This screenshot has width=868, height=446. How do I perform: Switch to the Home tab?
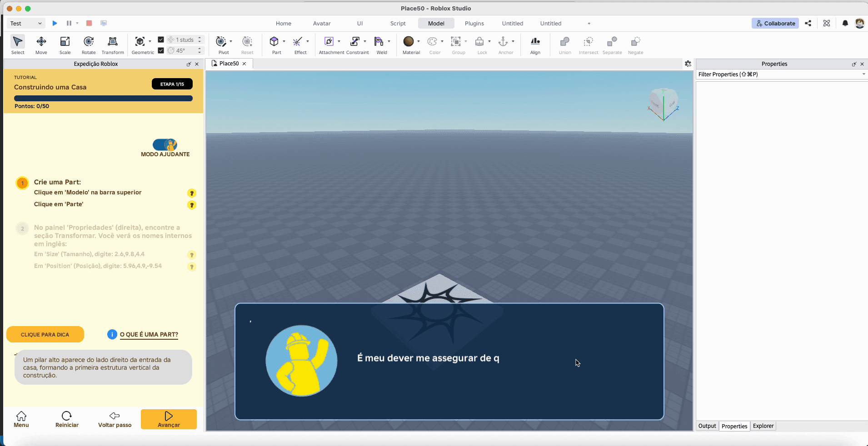(x=283, y=23)
